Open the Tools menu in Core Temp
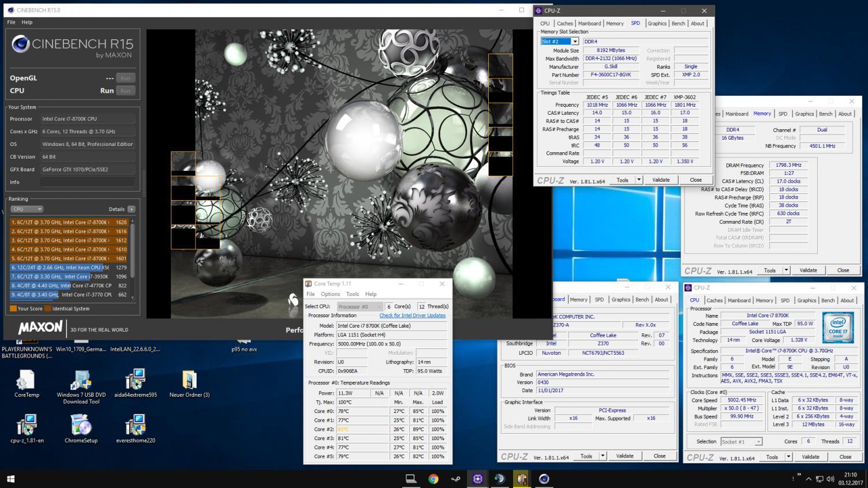 352,294
